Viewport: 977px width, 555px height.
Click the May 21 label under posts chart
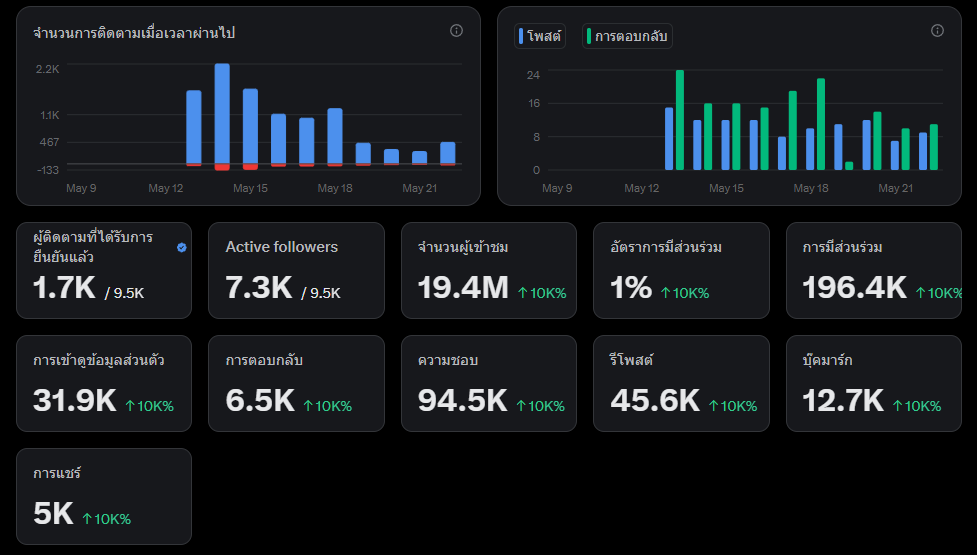coord(895,188)
